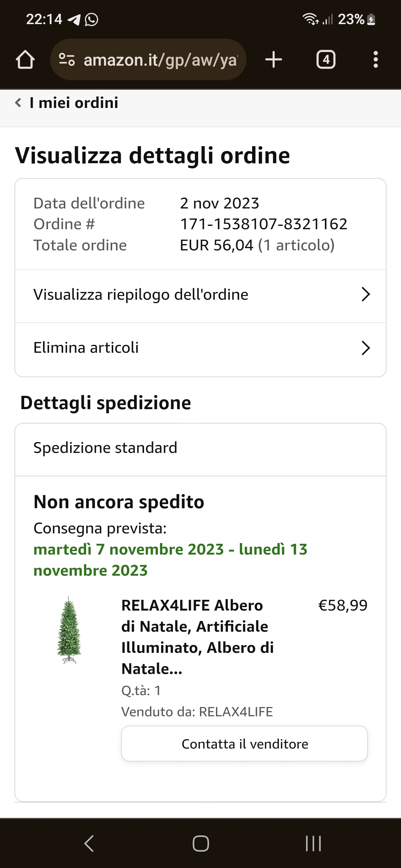Open the Android recent apps view
This screenshot has height=868, width=401.
click(313, 843)
